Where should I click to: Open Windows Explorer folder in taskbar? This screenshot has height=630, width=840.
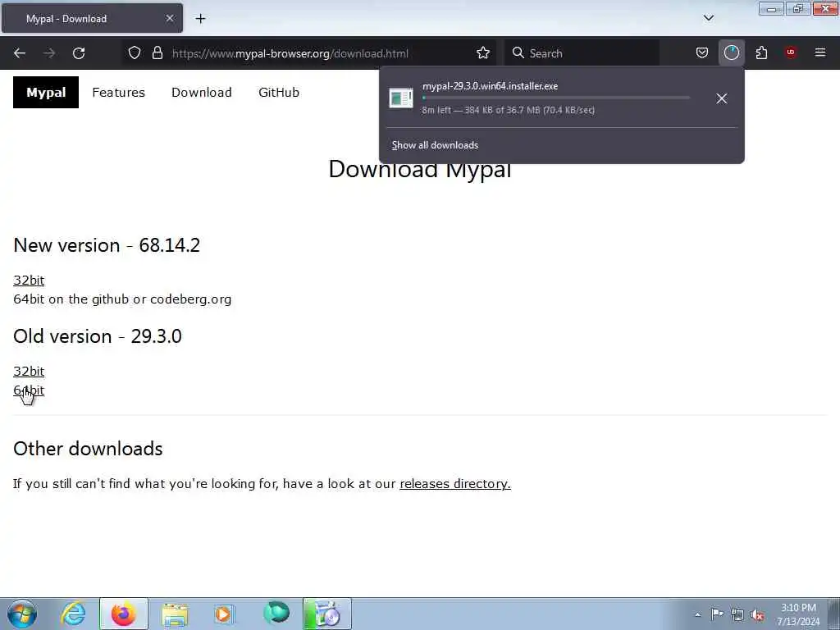click(x=175, y=614)
